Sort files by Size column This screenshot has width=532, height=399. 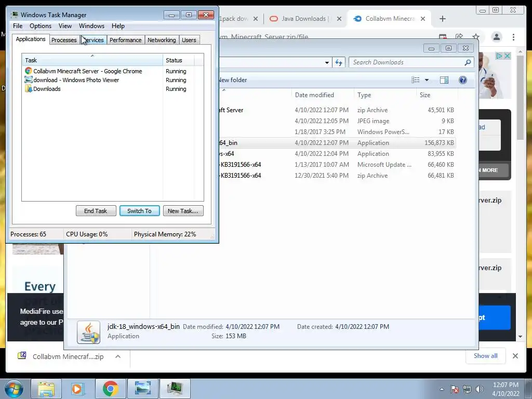click(x=436, y=95)
